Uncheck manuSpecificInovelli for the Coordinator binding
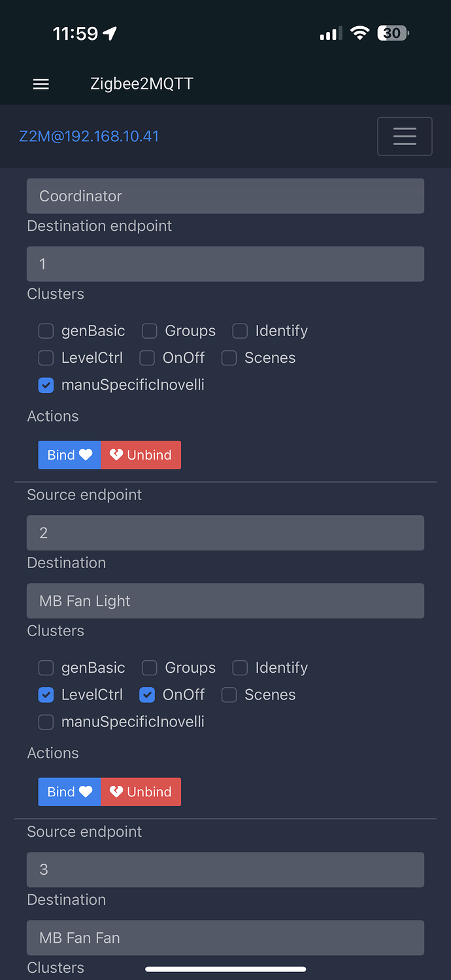 (46, 385)
